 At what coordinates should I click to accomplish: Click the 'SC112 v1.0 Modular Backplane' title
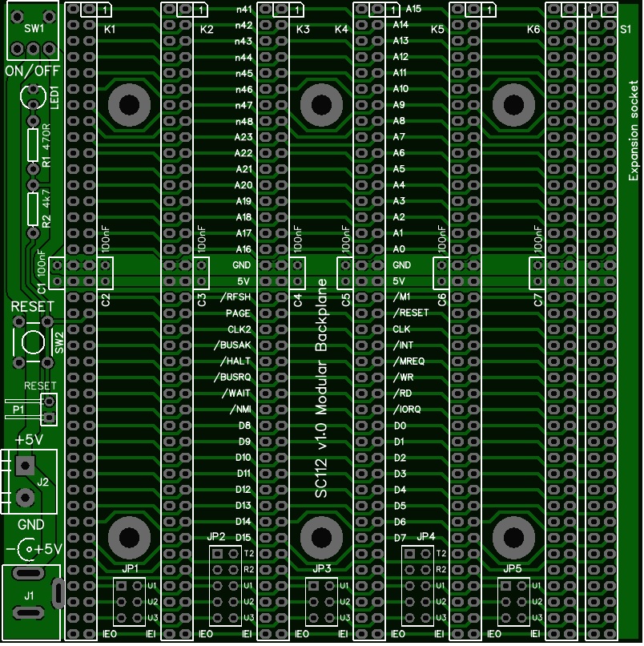pyautogui.click(x=320, y=388)
